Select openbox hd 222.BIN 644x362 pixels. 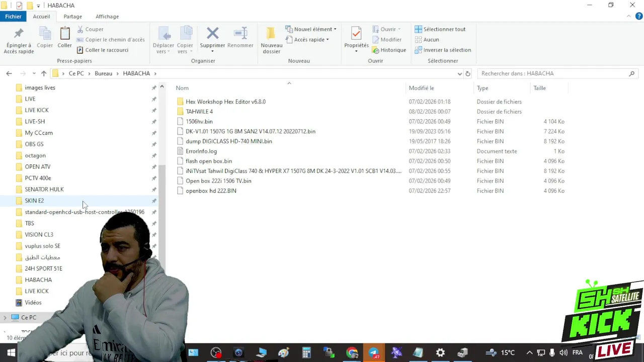pyautogui.click(x=211, y=191)
